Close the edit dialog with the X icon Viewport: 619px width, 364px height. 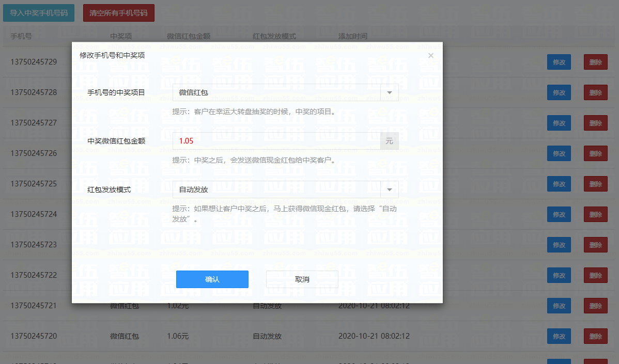tap(431, 56)
